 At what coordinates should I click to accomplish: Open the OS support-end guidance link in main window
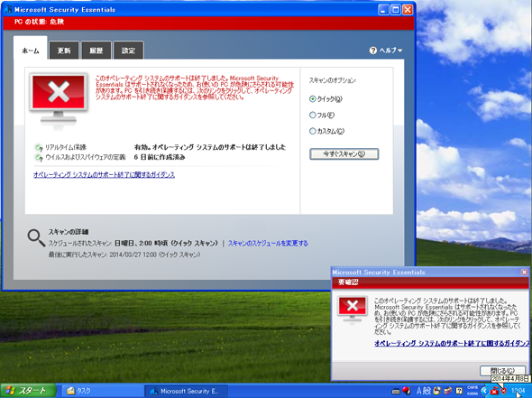point(104,175)
